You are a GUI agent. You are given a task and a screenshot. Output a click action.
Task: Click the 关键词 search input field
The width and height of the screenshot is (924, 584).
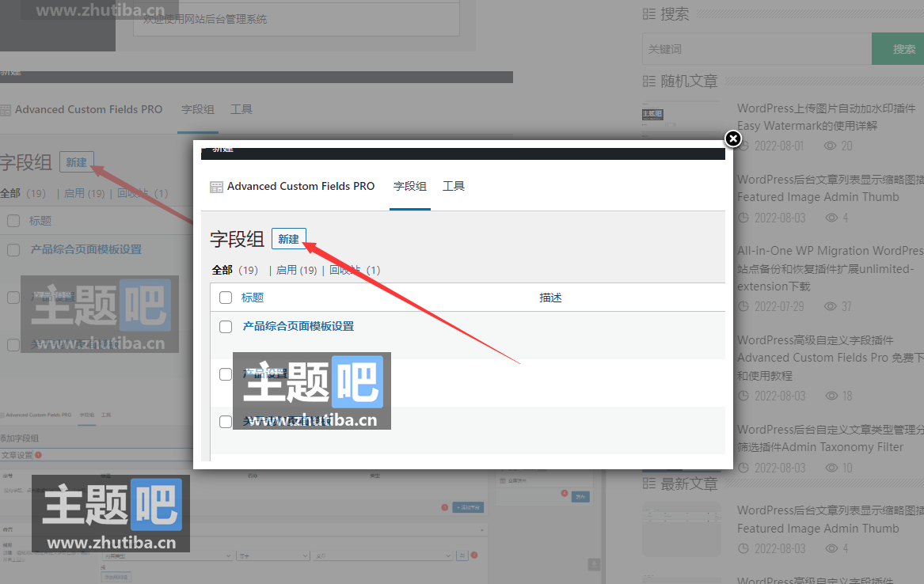coord(757,49)
